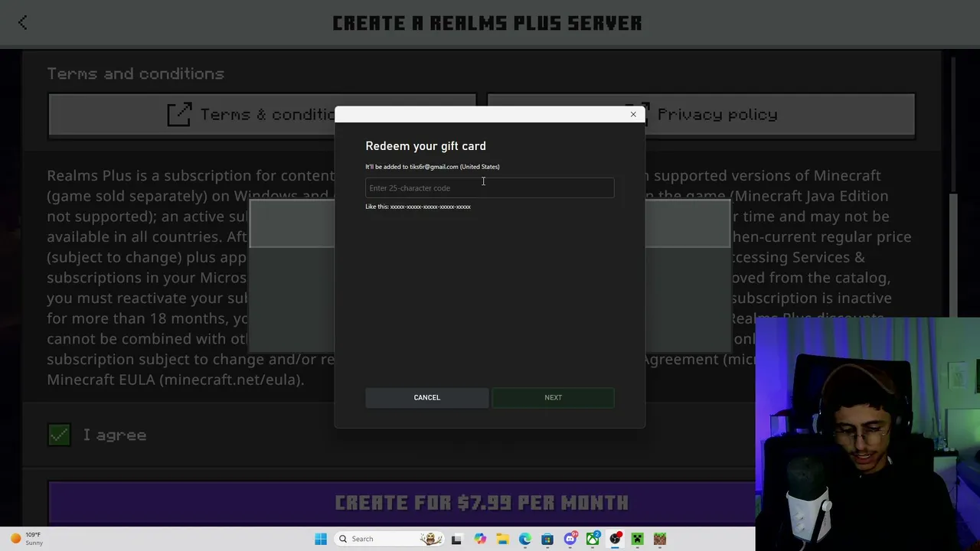
Task: Switch to OBS Studio in the taskbar
Action: pyautogui.click(x=615, y=539)
